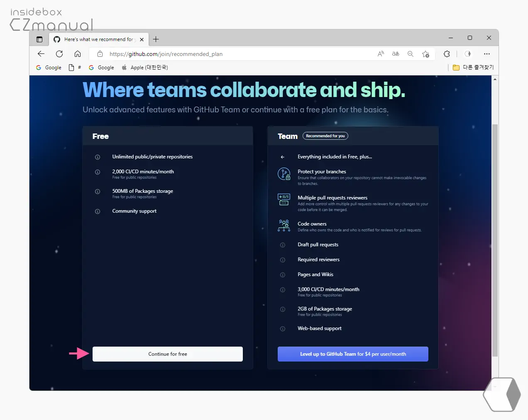Open the Apple (대한민국) bookmark
This screenshot has height=420, width=528.
click(144, 68)
